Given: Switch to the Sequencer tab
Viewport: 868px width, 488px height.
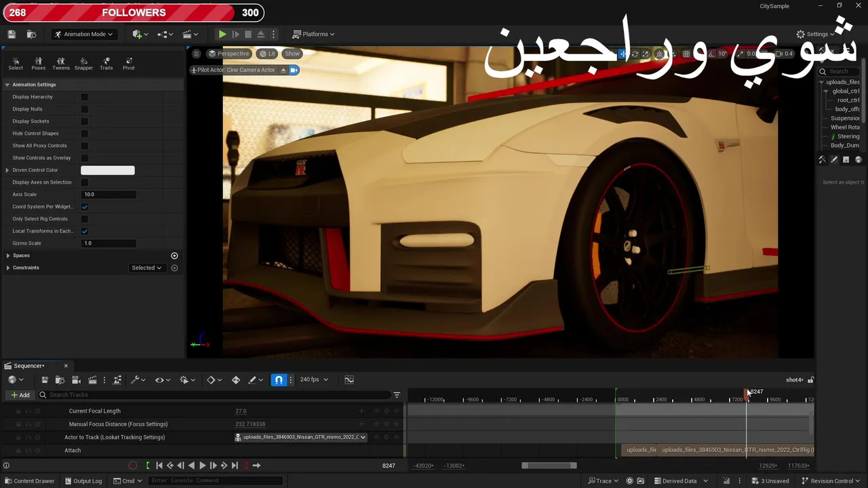Looking at the screenshot, I should (29, 366).
